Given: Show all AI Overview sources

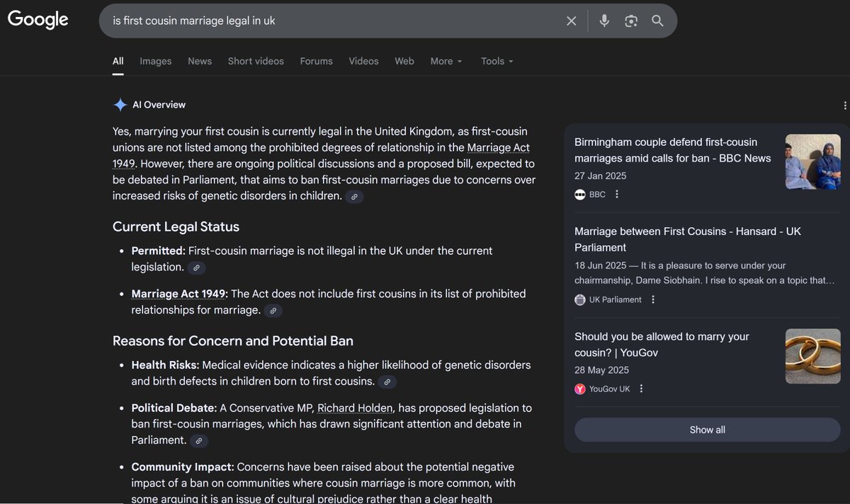Looking at the screenshot, I should (x=707, y=430).
